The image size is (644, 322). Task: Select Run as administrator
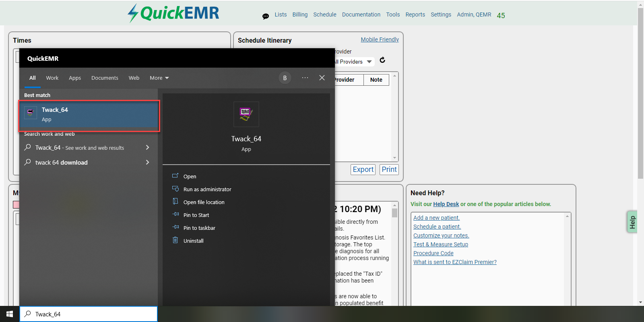[207, 189]
